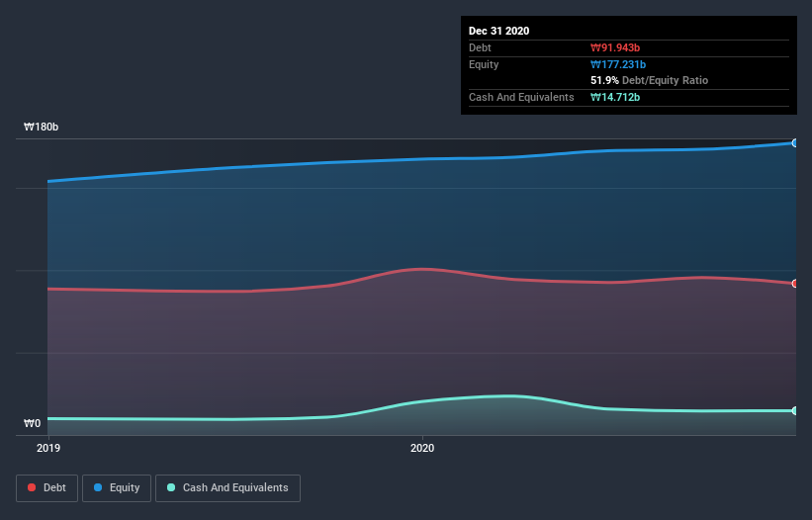Toggle the Debt series legend button

tap(46, 488)
